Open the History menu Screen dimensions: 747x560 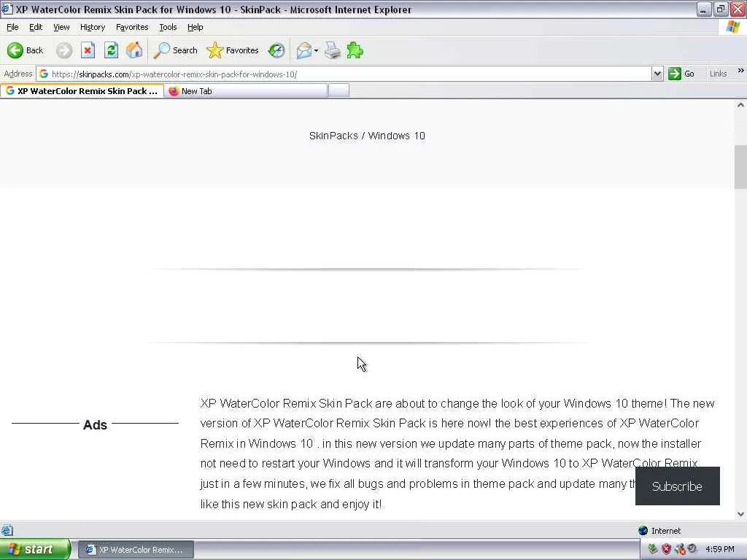pyautogui.click(x=93, y=27)
